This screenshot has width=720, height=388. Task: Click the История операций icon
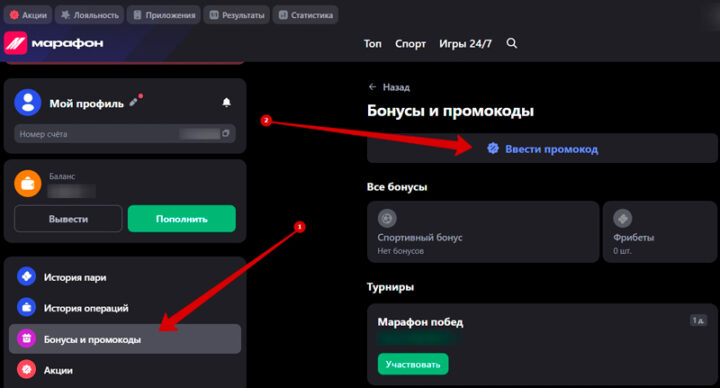26,307
